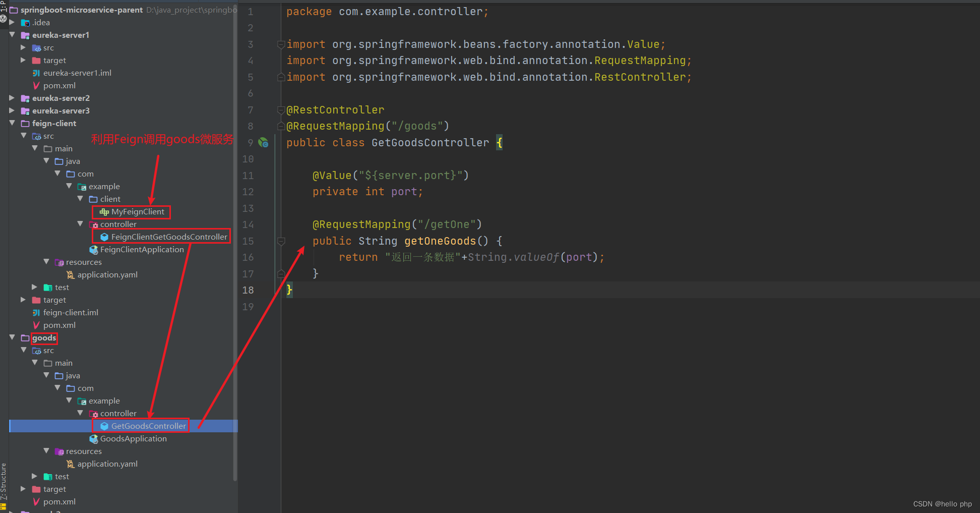The width and height of the screenshot is (980, 513).
Task: Place cursor on the getOneGoods method name
Action: coord(440,241)
